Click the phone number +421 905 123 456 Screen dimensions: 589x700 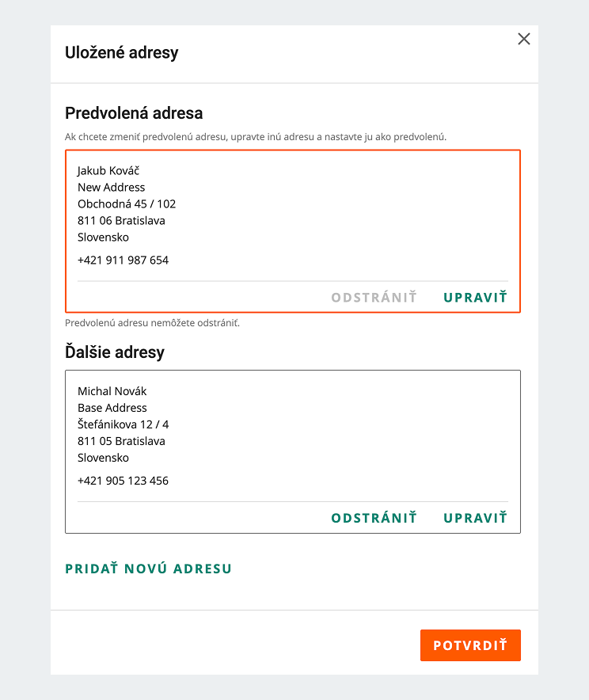[123, 481]
